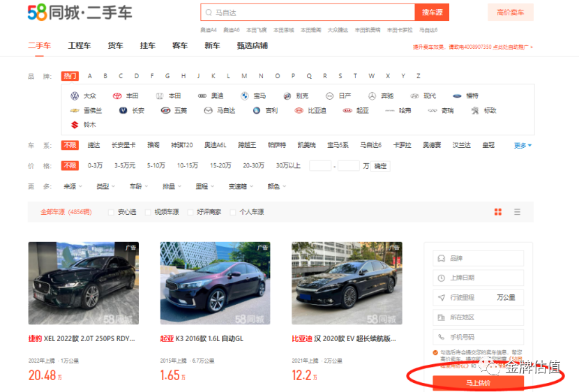Select the 热门 brand filter
Viewport: 579px width, 392px height.
(70, 76)
